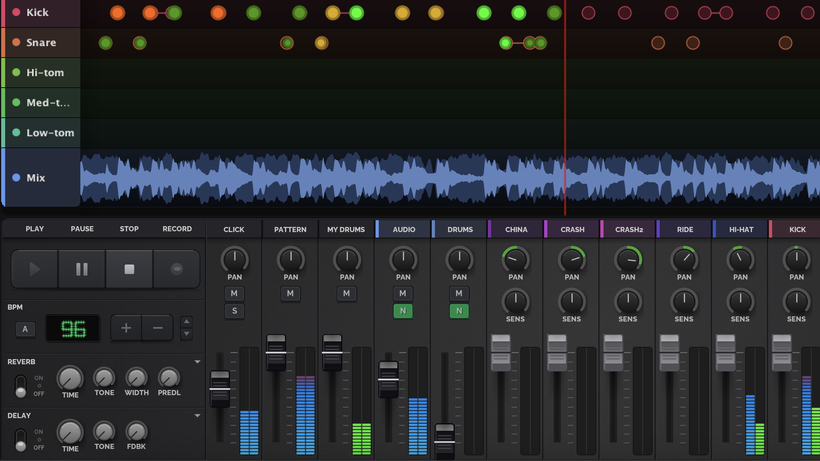
Task: Click the BPM up arrow stepper
Action: [186, 321]
